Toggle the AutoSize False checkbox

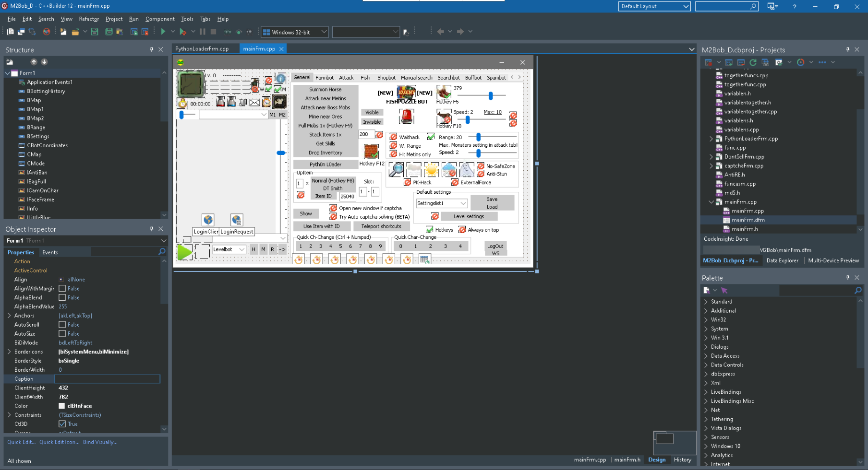click(62, 334)
